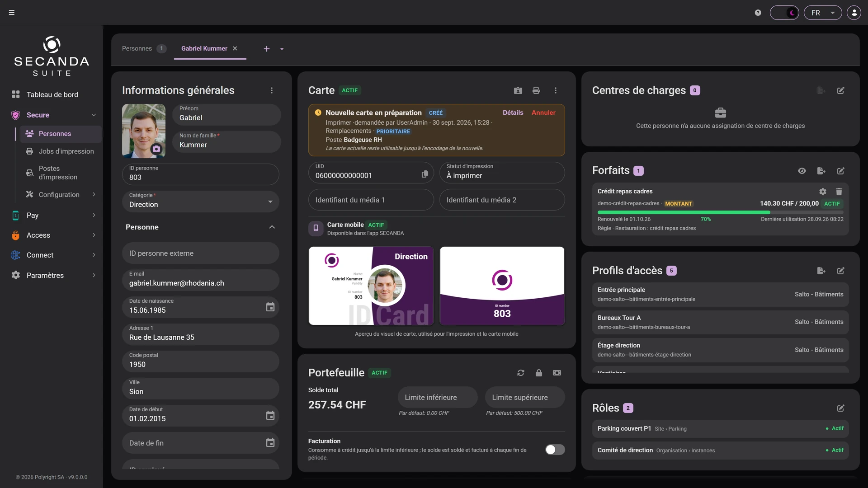Toggle the Facturation switch

click(555, 450)
